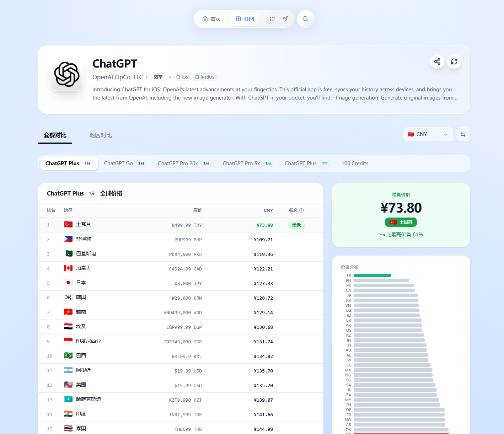Go to 首页 home in top navigation
This screenshot has height=434, width=504.
pos(211,19)
